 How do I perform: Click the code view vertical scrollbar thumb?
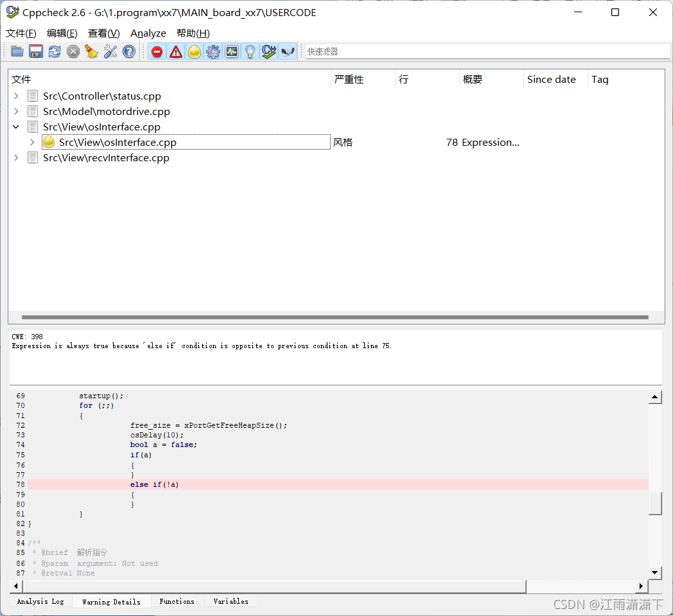click(655, 504)
